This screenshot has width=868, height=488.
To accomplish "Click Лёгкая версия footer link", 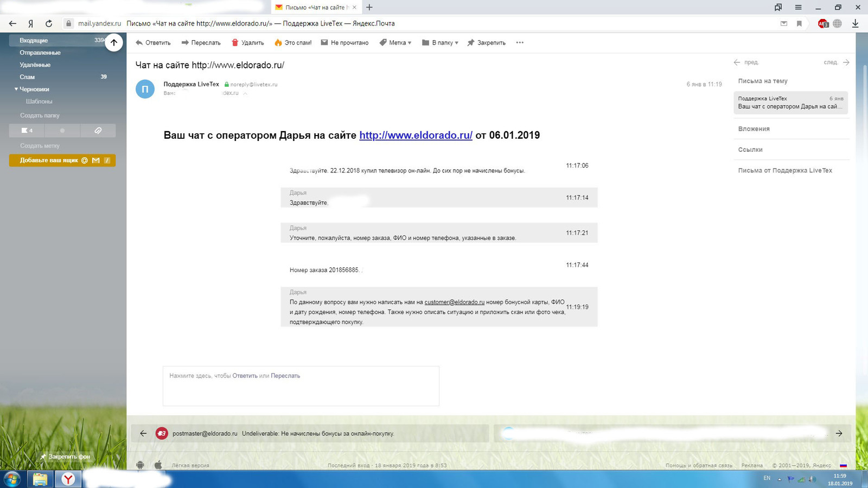I will 190,465.
